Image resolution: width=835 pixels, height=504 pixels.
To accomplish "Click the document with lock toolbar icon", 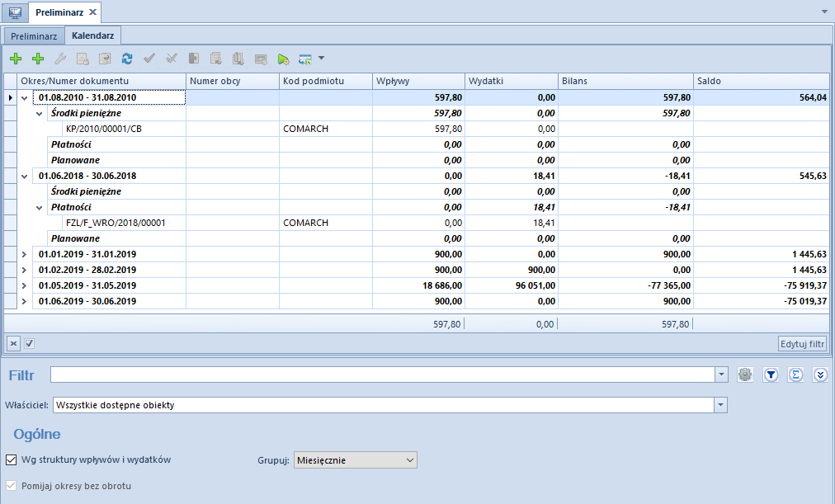I will click(x=83, y=59).
